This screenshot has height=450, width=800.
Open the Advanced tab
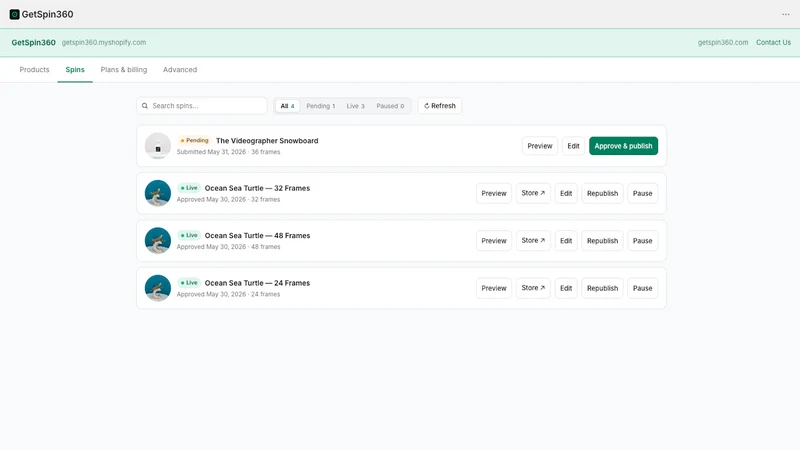[x=180, y=69]
